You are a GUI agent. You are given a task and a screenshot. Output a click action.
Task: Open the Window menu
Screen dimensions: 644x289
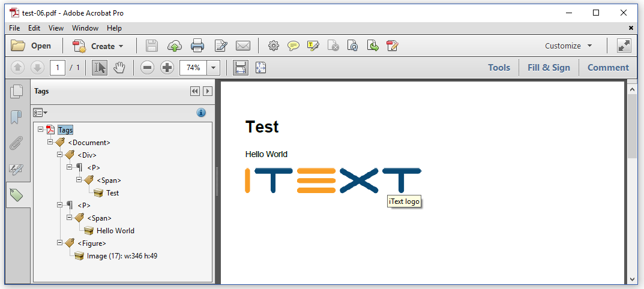pos(85,28)
